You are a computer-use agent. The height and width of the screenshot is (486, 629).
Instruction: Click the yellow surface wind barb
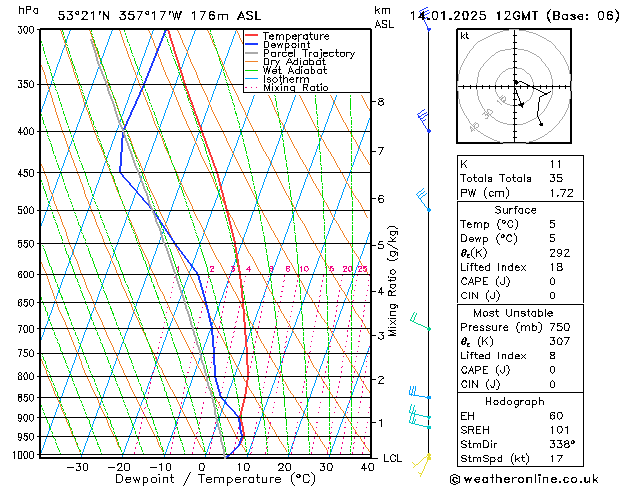pyautogui.click(x=422, y=464)
